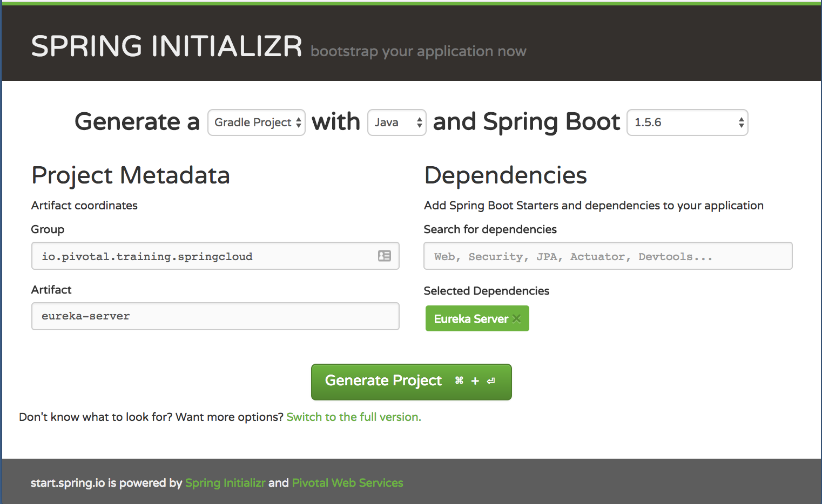The image size is (822, 504).
Task: Click the bootstrap your application now tagline
Action: click(x=419, y=51)
